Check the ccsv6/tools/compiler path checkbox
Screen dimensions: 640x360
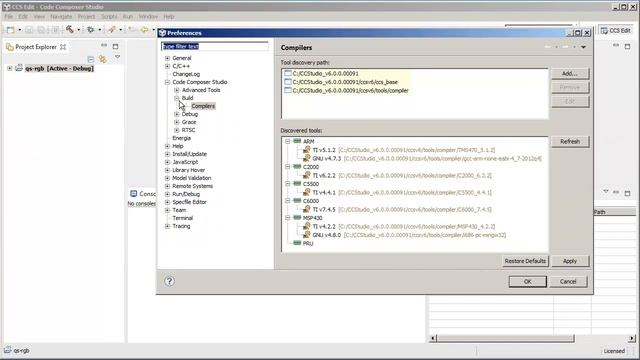(x=288, y=90)
